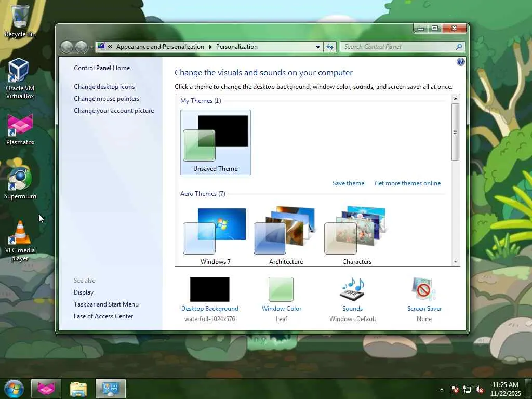This screenshot has height=399, width=532.
Task: Click Change desktop icons link
Action: coord(104,87)
